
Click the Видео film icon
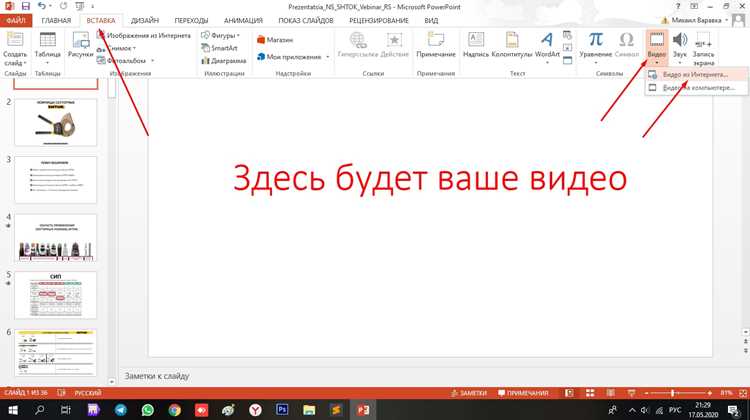657,40
